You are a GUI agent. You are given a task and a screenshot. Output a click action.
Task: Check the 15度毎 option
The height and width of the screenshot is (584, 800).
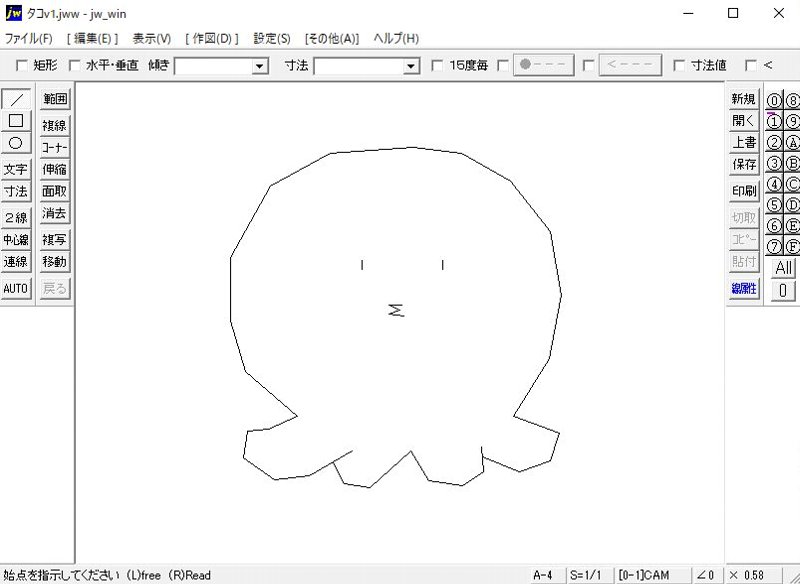point(438,65)
